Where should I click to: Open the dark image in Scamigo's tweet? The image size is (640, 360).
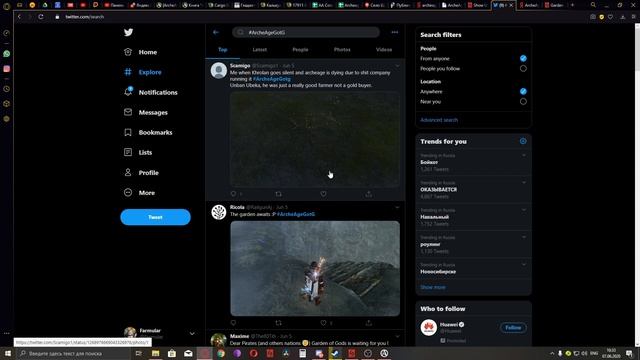tap(315, 140)
